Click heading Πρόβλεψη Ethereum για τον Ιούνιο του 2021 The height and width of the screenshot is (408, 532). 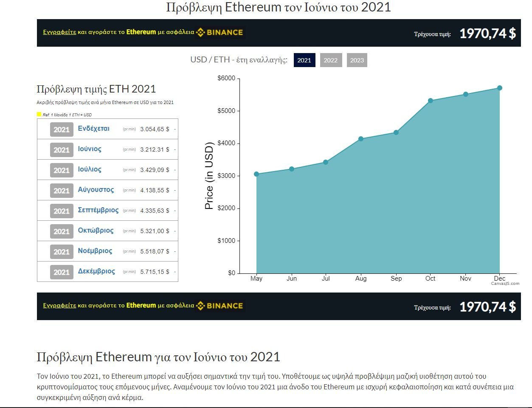[x=158, y=357]
